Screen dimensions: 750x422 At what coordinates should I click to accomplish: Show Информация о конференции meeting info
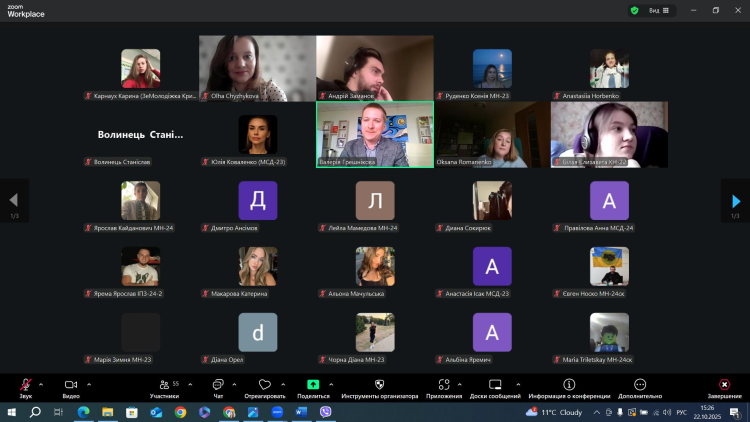(x=569, y=385)
